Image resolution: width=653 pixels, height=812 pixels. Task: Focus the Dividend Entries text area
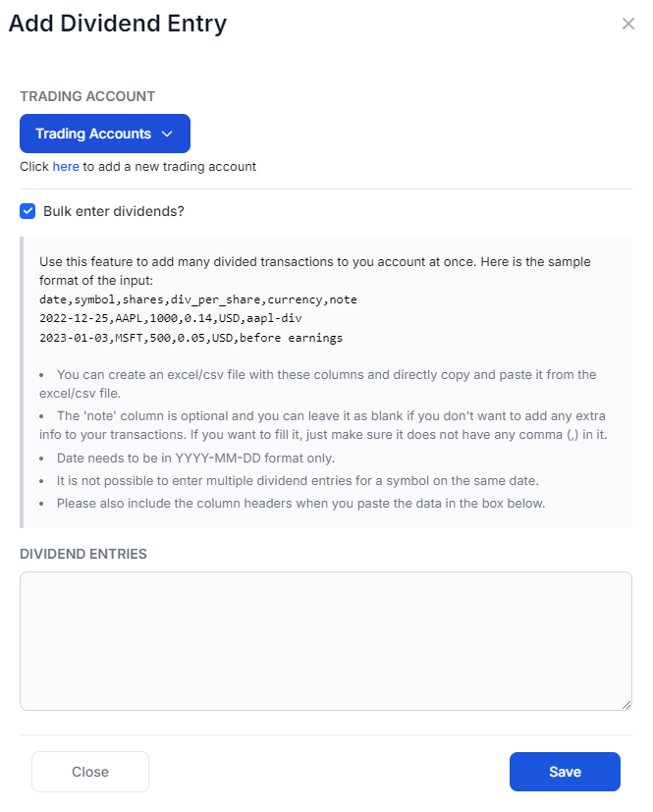(x=326, y=641)
